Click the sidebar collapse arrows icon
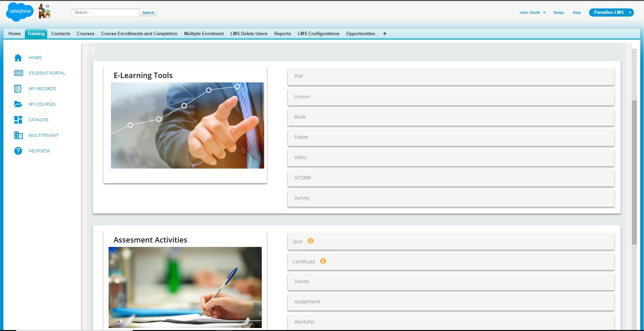 click(x=90, y=50)
